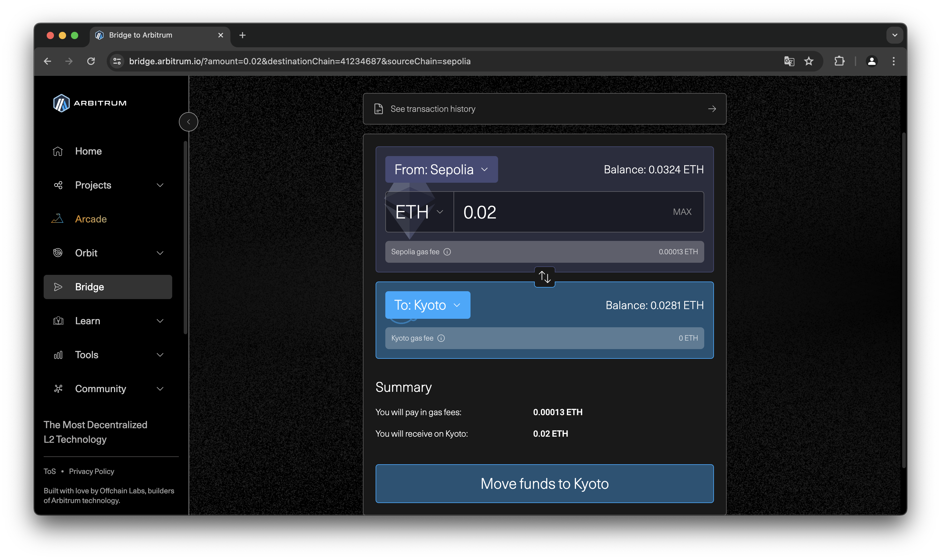Click the Orbit spiral icon

pyautogui.click(x=58, y=253)
